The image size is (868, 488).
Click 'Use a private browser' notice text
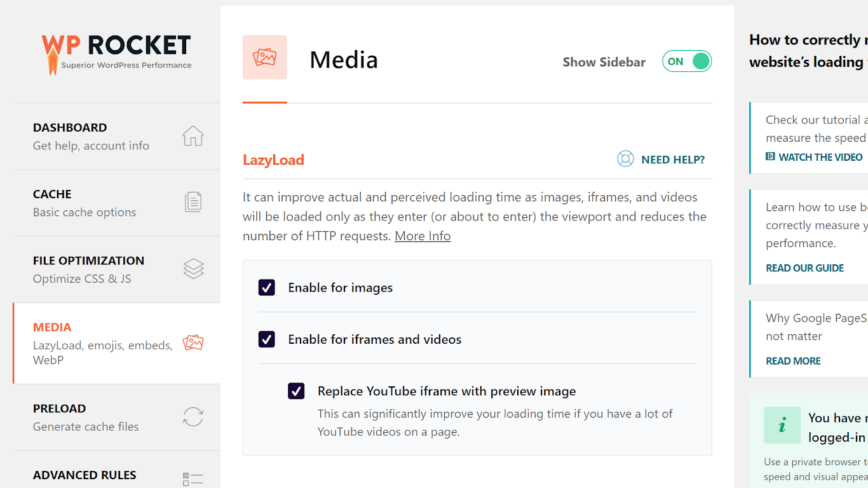[x=816, y=470]
